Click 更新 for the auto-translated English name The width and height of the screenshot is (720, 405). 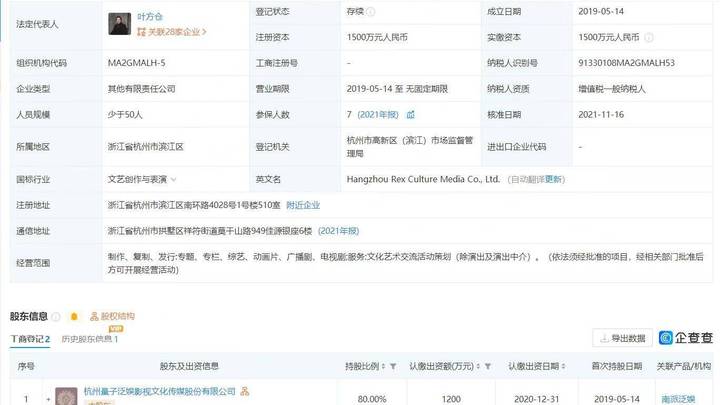coord(553,180)
